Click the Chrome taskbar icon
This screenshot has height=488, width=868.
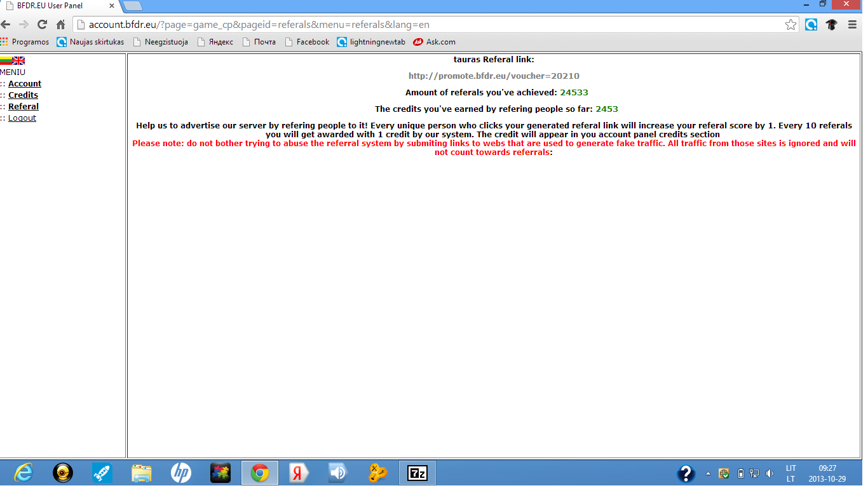259,473
